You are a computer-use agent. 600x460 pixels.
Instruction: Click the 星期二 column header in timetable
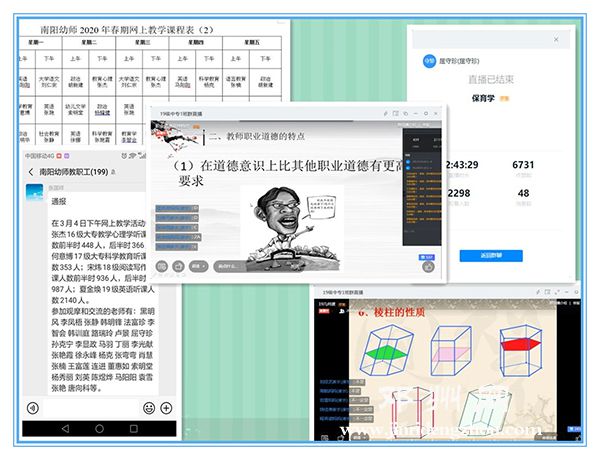(x=89, y=42)
